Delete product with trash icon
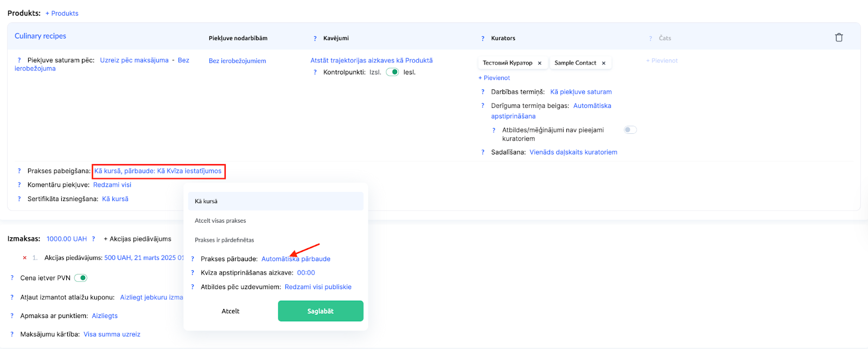This screenshot has width=868, height=349. pos(839,37)
